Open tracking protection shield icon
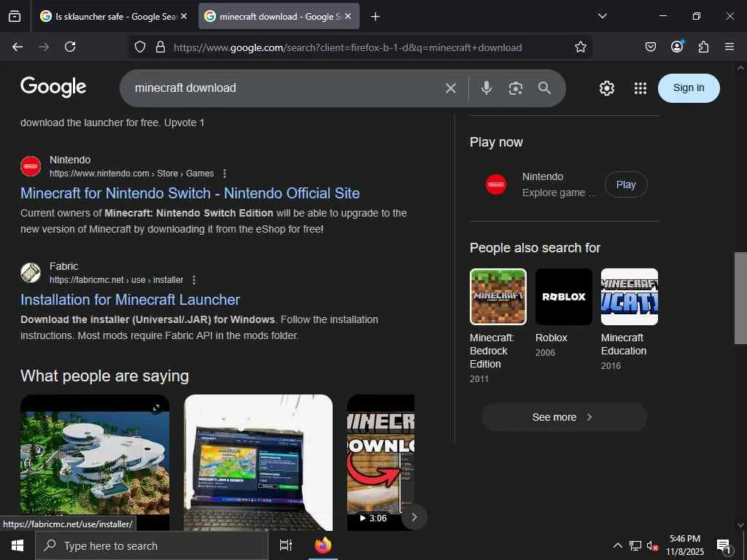747x560 pixels. coord(139,47)
